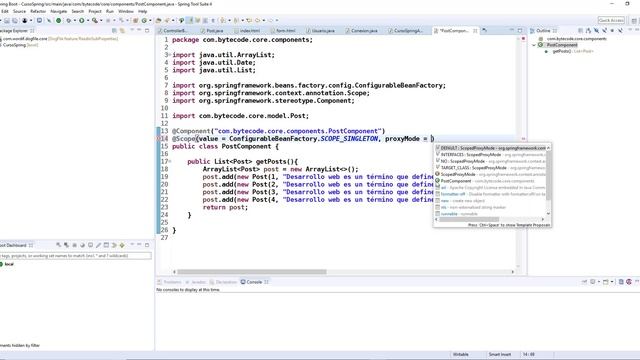Switch to the Problems tab
The width and height of the screenshot is (640, 360).
click(169, 282)
